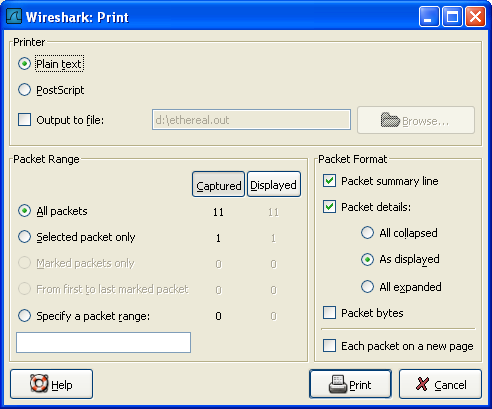492x409 pixels.
Task: Check Each packet on a new page
Action: (329, 345)
